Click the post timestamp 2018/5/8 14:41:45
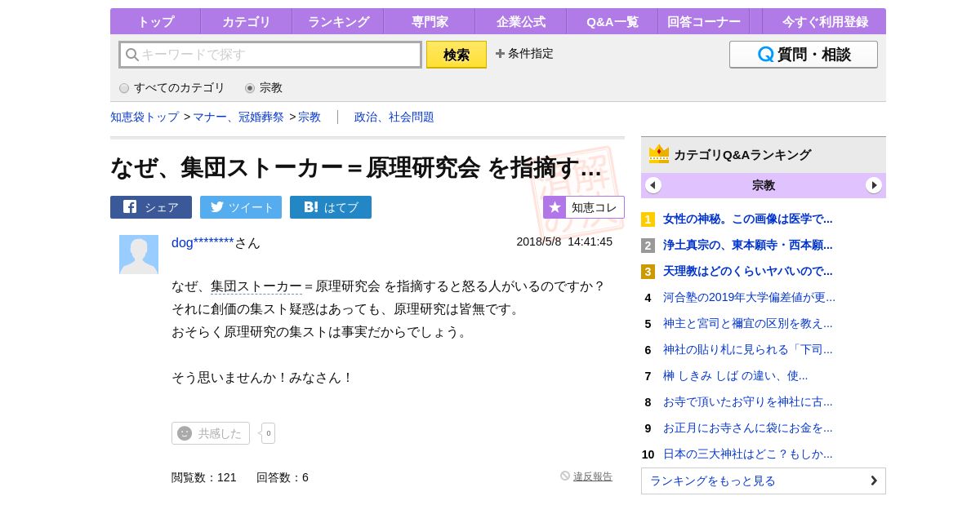980x514 pixels. click(564, 241)
